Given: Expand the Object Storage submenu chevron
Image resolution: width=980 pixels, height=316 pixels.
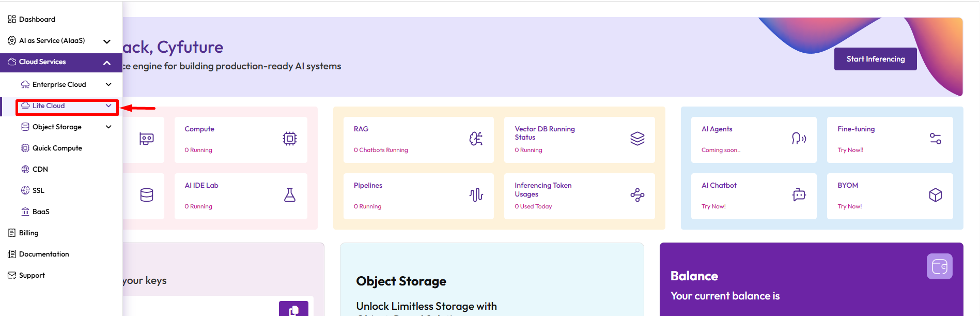Looking at the screenshot, I should coord(108,127).
